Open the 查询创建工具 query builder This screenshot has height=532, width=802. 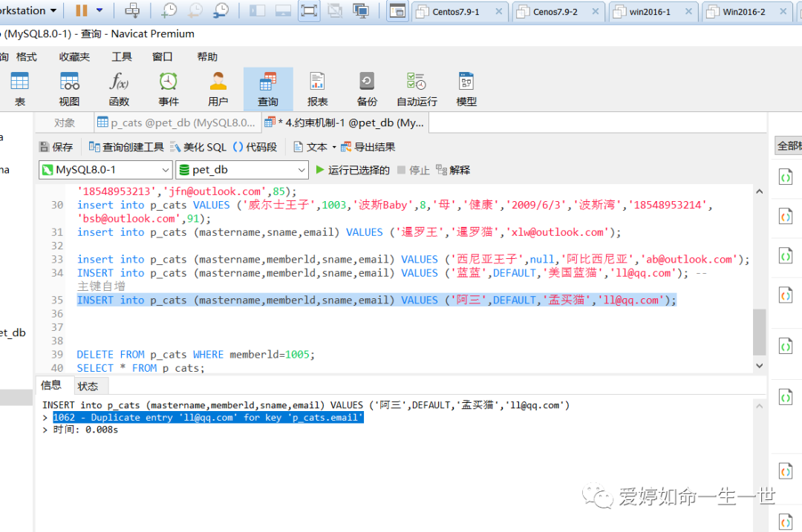pyautogui.click(x=125, y=147)
